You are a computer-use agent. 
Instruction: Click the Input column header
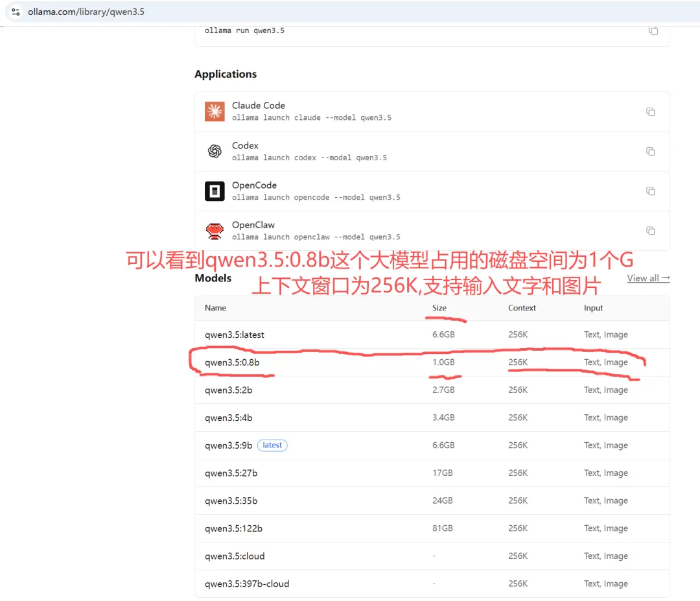pos(593,308)
